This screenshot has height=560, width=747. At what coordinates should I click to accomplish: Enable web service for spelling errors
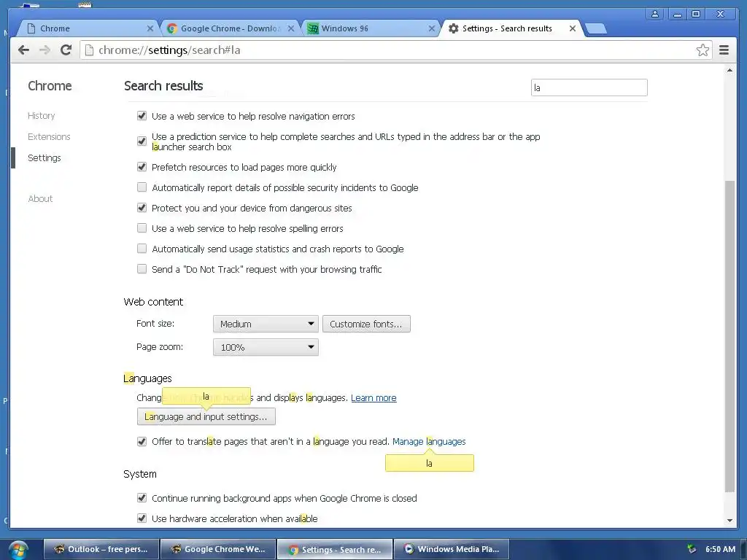(142, 228)
